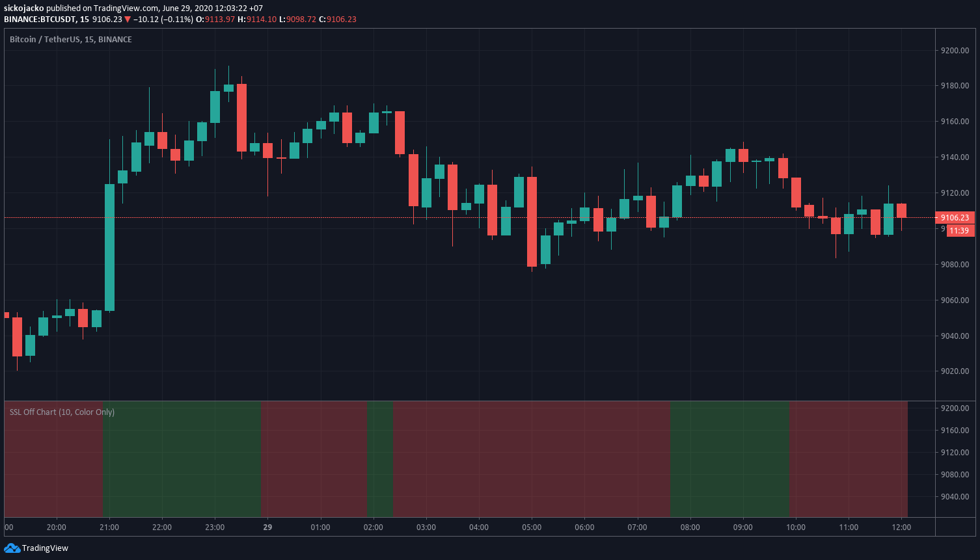Click the 23:00 time axis label
980x560 pixels.
[215, 527]
